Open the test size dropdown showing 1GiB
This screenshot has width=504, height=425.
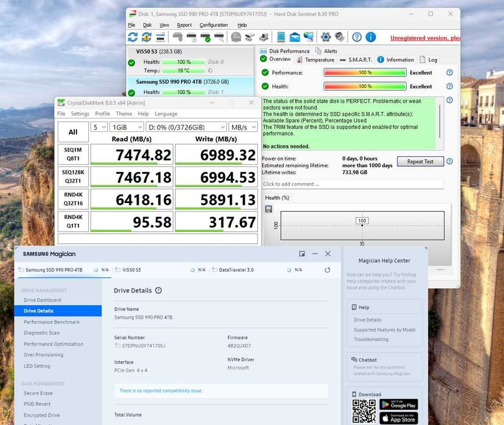(126, 127)
